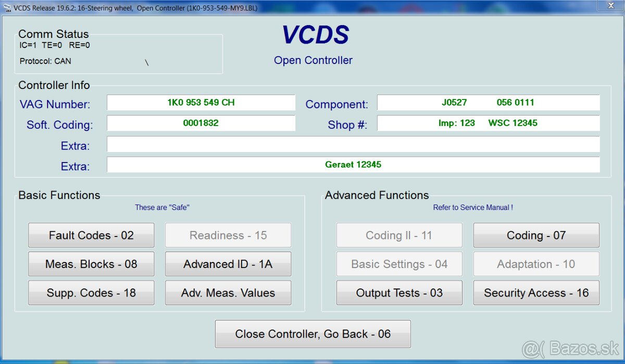The image size is (625, 364).
Task: Click the Basic Settings - 04 button
Action: click(x=399, y=264)
